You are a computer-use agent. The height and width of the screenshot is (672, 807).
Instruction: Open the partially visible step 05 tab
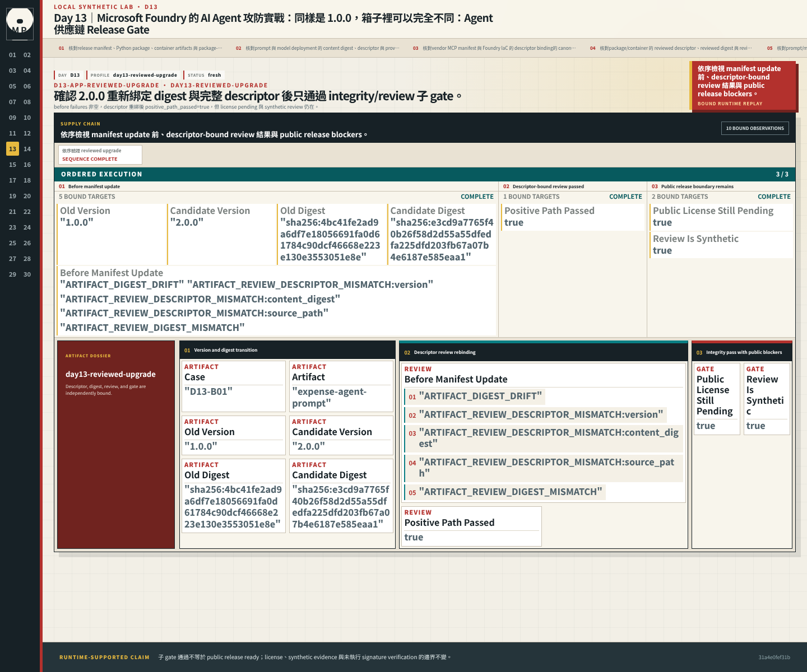point(786,48)
